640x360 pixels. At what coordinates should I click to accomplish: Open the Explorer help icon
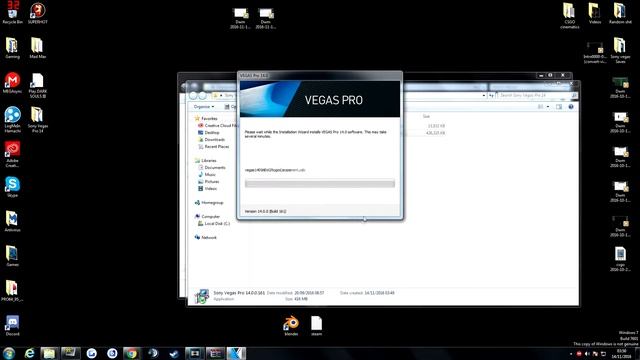pyautogui.click(x=571, y=107)
